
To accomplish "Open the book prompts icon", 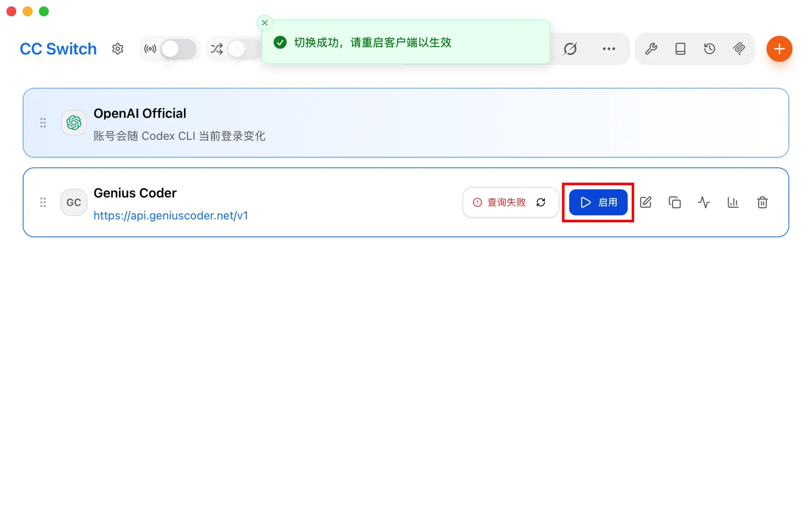I will tap(680, 49).
